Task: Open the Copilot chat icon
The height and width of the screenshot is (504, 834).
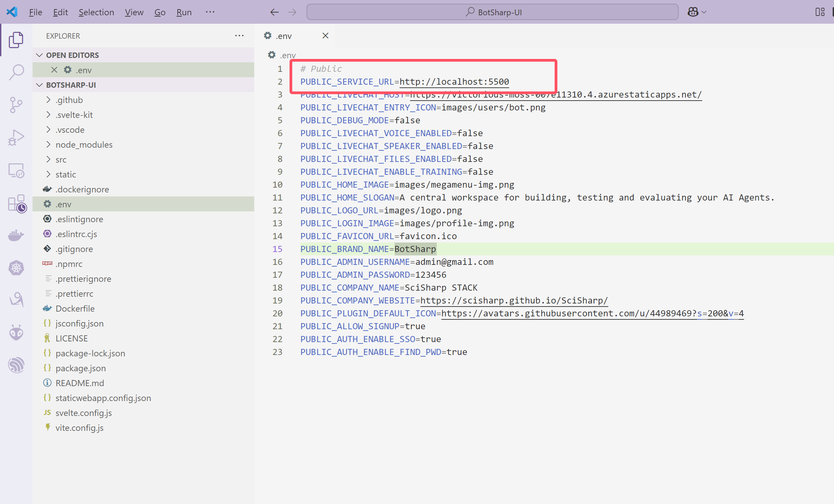Action: (693, 12)
